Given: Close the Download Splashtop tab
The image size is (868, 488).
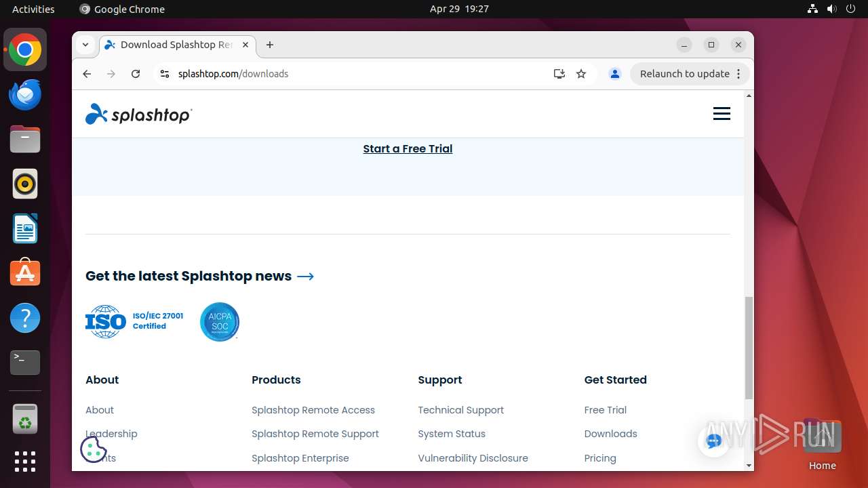Looking at the screenshot, I should (x=245, y=45).
